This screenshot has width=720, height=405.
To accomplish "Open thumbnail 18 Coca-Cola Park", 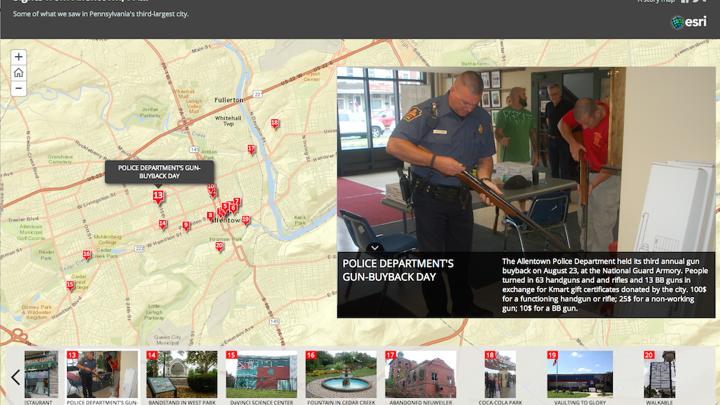I will coord(500,374).
